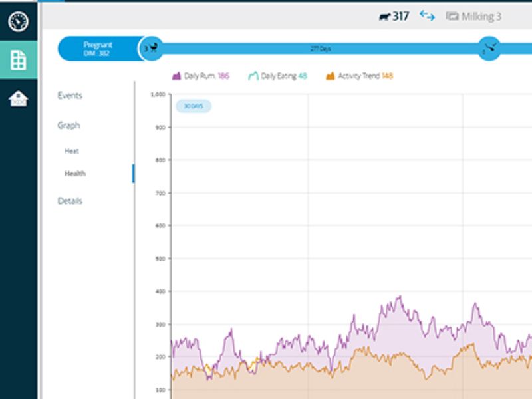Click the right-hand event marker on timeline

click(489, 48)
